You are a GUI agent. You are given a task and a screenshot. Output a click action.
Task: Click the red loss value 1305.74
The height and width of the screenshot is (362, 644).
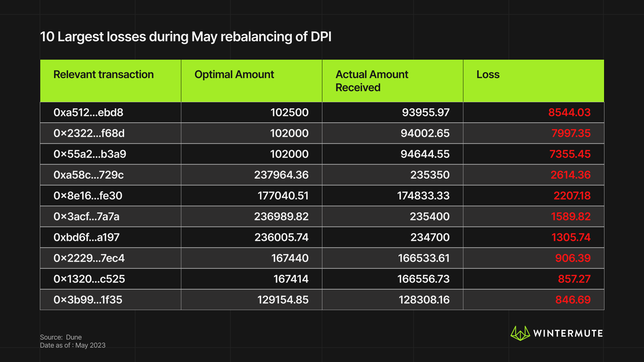tap(571, 237)
